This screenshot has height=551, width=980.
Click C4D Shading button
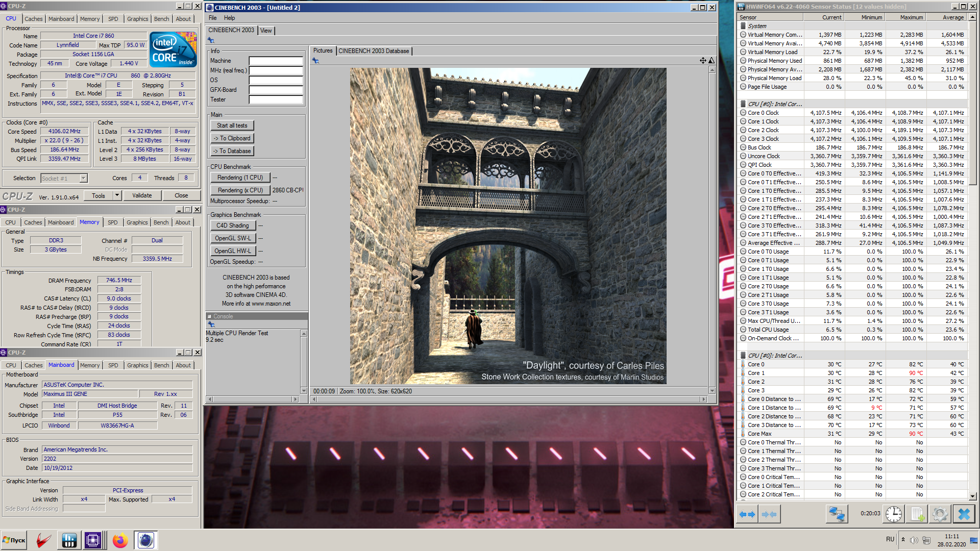233,226
